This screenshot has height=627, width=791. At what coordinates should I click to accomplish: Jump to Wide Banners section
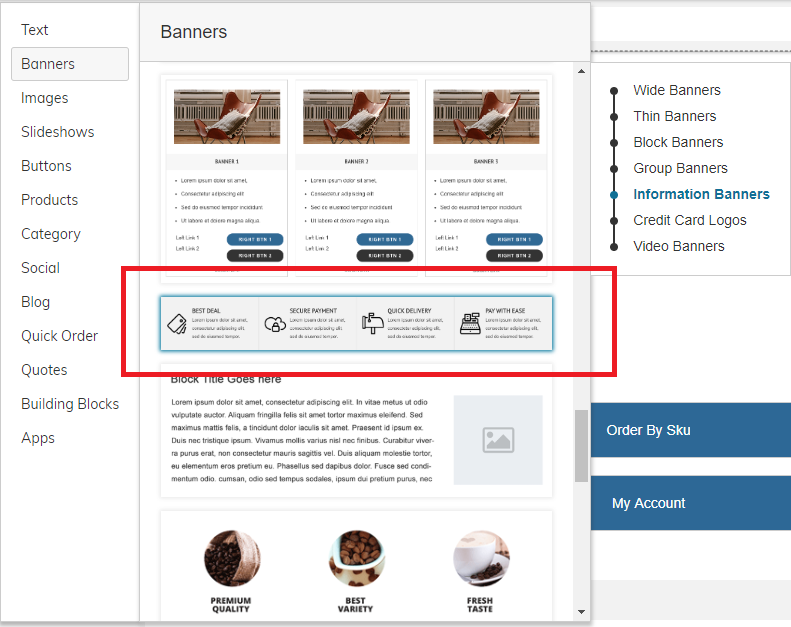pos(677,90)
